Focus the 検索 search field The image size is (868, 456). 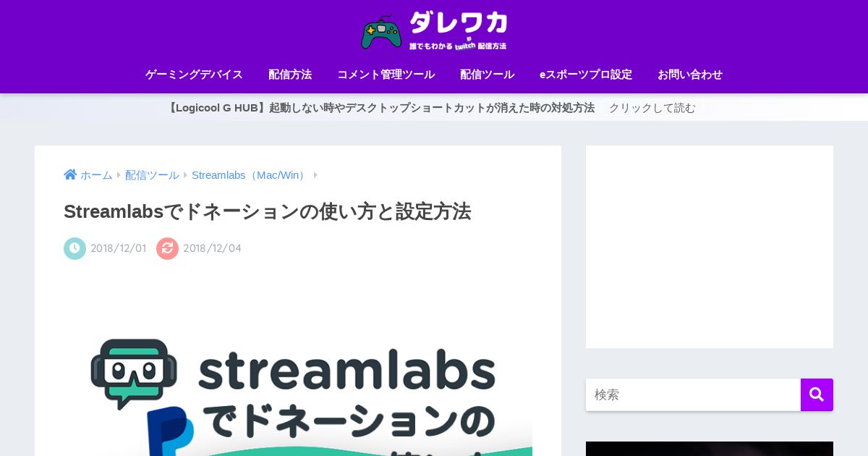693,394
